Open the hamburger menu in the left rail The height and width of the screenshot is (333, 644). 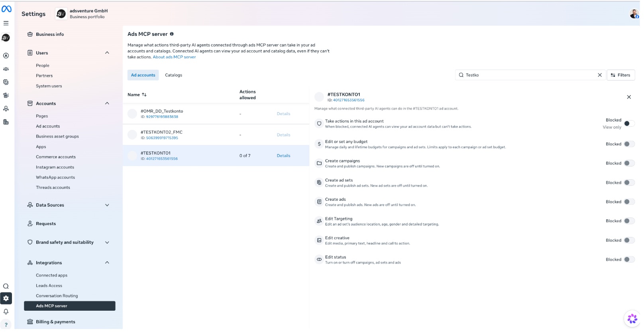pyautogui.click(x=6, y=23)
